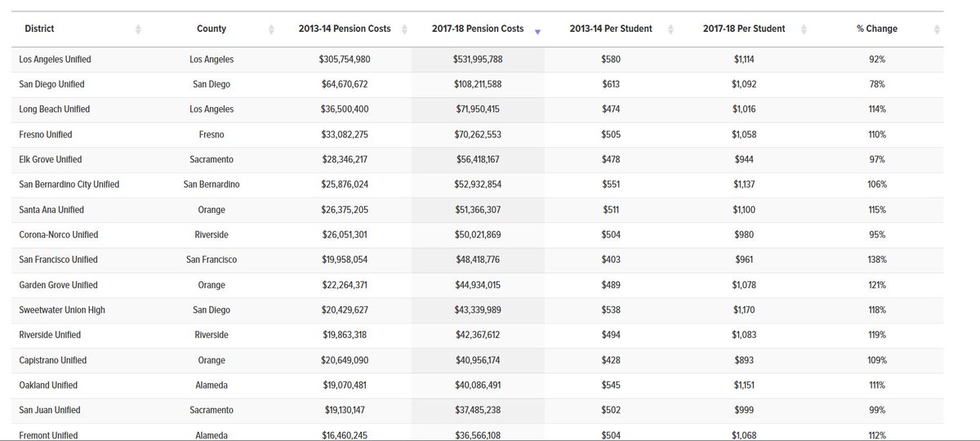Toggle sort arrow on 2017-18 Pension Costs

pyautogui.click(x=537, y=31)
